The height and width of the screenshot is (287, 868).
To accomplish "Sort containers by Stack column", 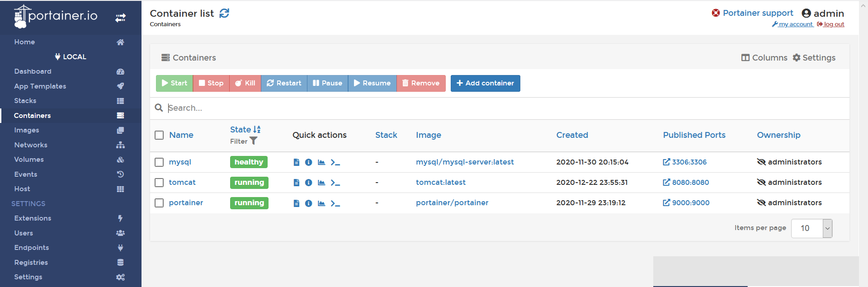I will coord(386,135).
